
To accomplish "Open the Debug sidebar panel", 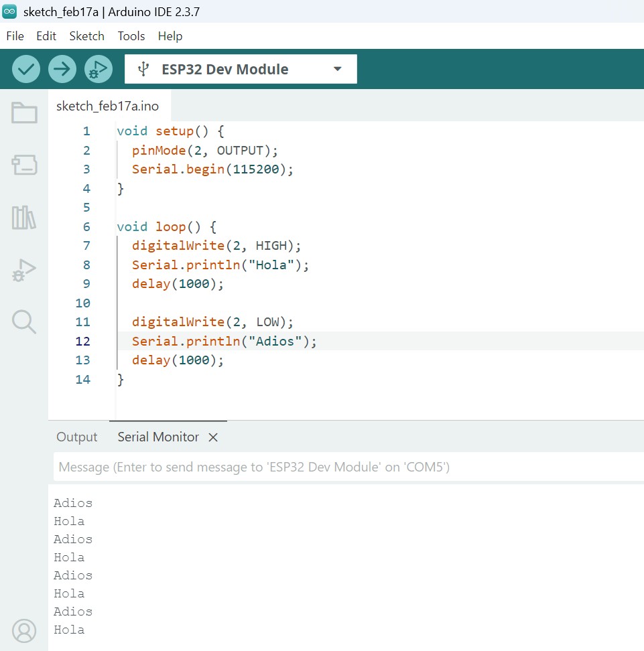I will 23,270.
